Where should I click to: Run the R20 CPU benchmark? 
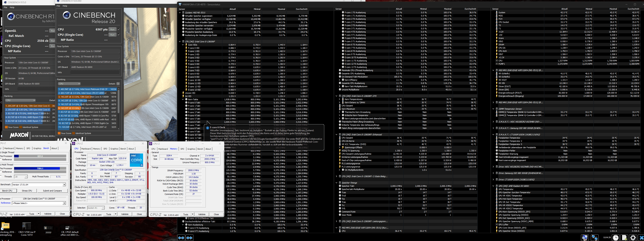coord(112,29)
